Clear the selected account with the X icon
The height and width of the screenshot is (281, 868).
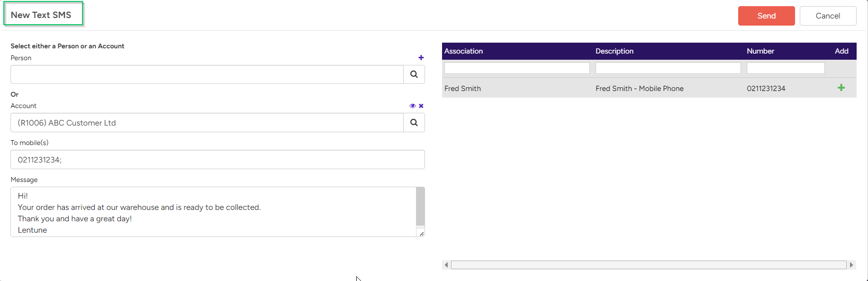[421, 106]
